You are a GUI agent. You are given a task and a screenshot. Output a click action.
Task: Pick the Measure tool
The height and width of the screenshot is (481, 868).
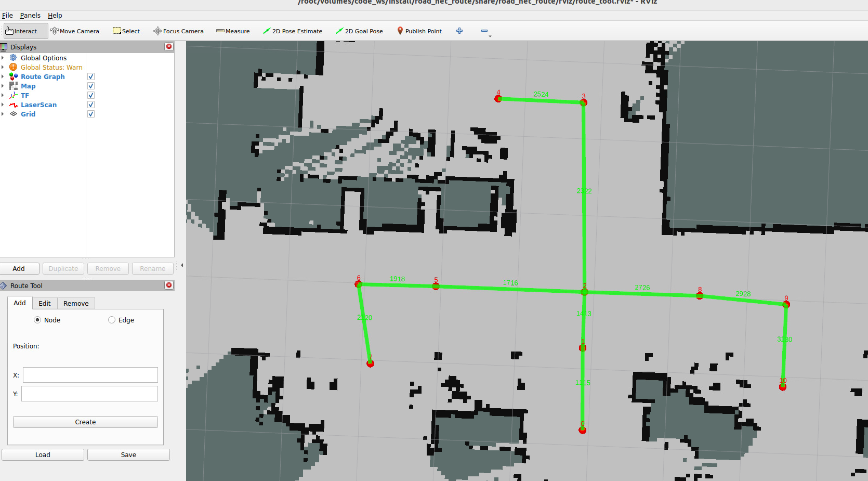pos(233,31)
